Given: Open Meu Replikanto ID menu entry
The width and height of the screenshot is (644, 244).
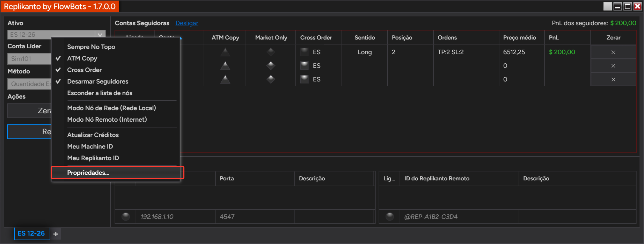Looking at the screenshot, I should click(116, 158).
